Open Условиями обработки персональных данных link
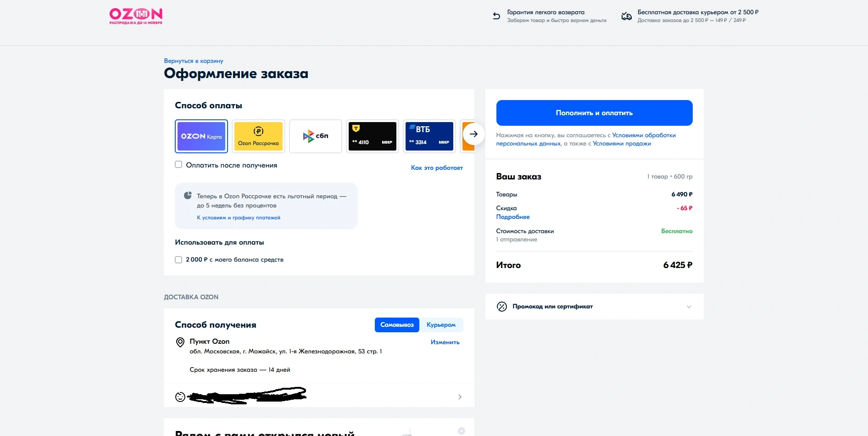The image size is (868, 436). click(x=586, y=140)
